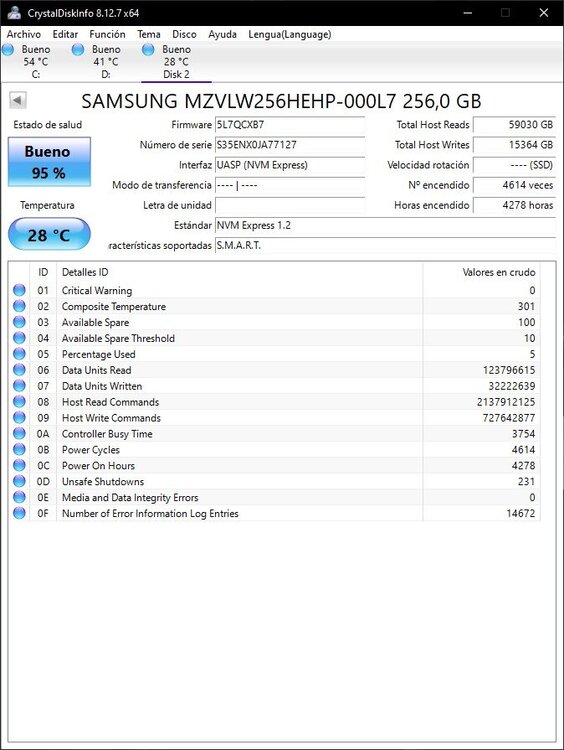Click the status icon for Unsafe Shutdowns
This screenshot has width=564, height=750.
19,481
